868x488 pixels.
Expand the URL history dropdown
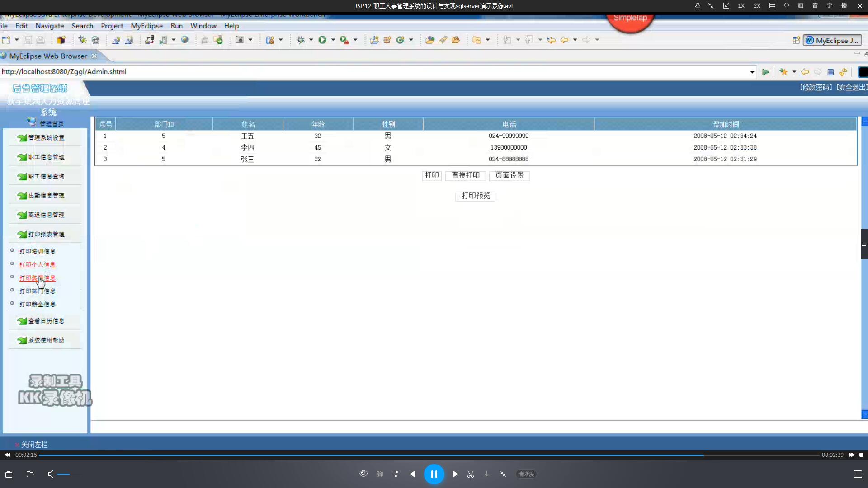coord(752,72)
